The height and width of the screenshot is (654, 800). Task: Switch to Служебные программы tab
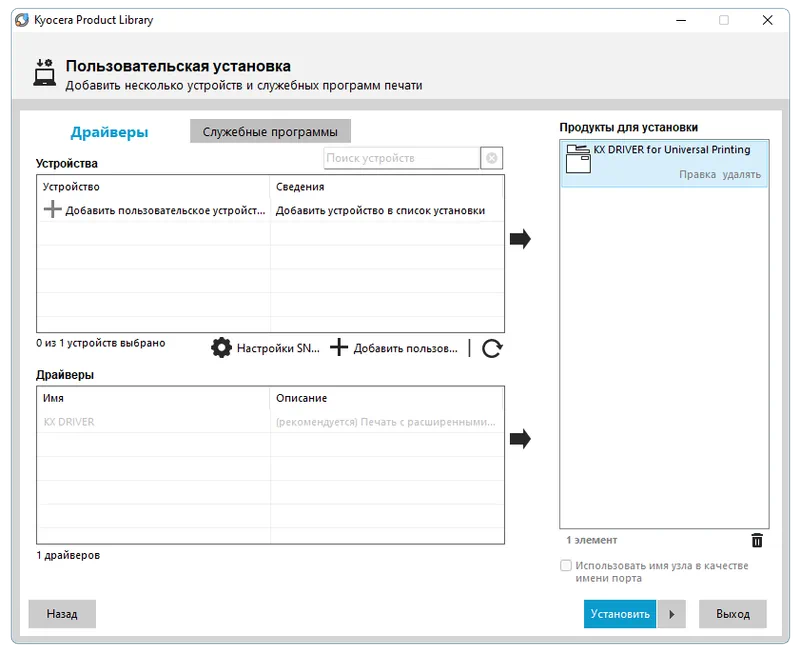pyautogui.click(x=270, y=132)
